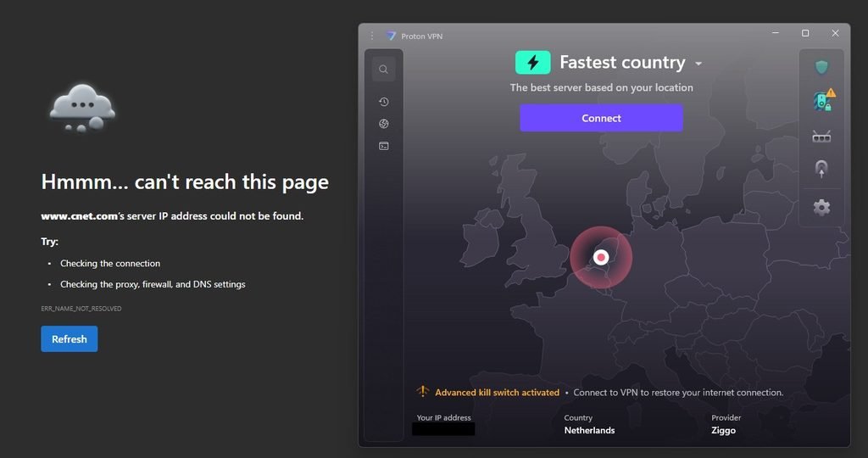868x458 pixels.
Task: Click the 'Ziggo' provider value
Action: [723, 430]
